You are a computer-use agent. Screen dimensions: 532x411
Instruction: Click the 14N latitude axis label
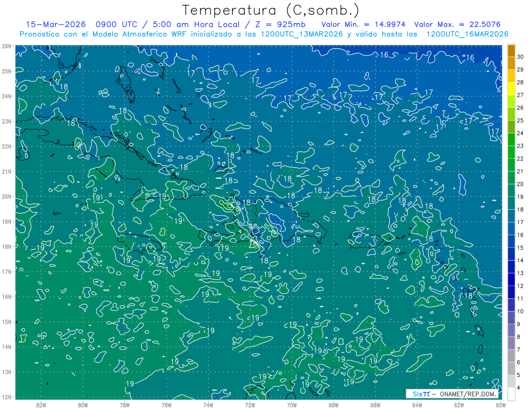[6, 347]
